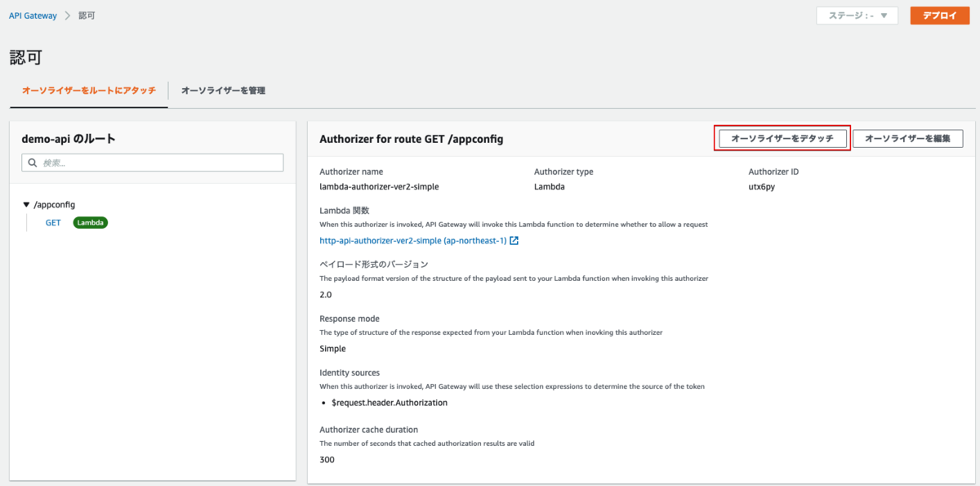Click the 認可 breadcrumb item

87,16
